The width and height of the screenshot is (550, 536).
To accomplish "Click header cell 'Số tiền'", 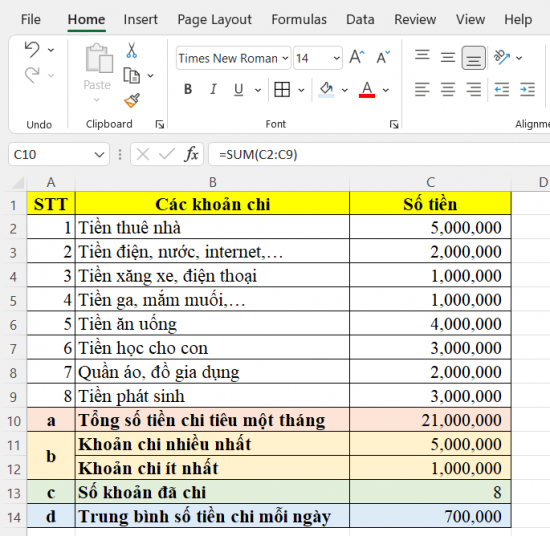I will pyautogui.click(x=430, y=203).
